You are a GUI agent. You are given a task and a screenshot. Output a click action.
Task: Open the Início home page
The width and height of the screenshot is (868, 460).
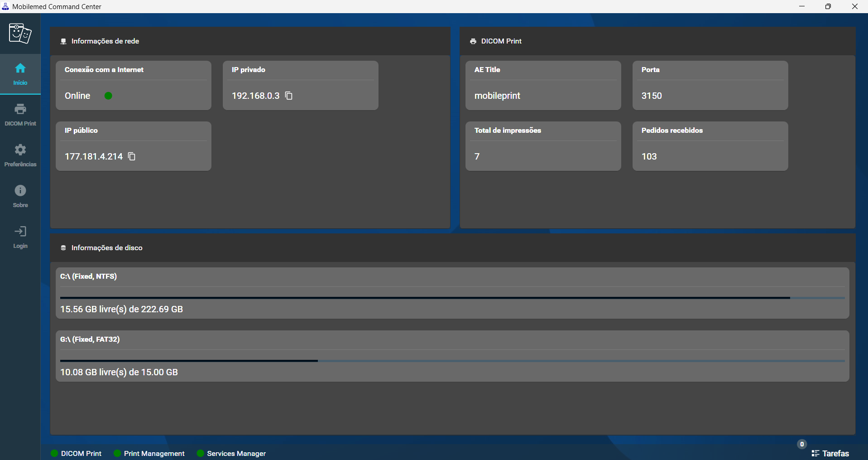click(x=20, y=74)
